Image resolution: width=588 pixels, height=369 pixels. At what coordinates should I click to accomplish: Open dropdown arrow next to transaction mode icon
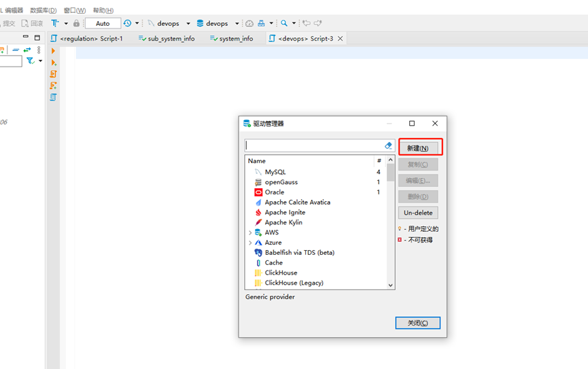[x=66, y=23]
